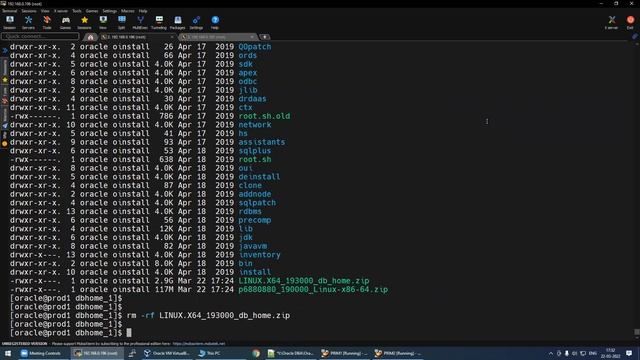Viewport: 640px width, 360px height.
Task: Click the LINUX.X64_193000_db_home.zip filename in listing
Action: (x=304, y=281)
